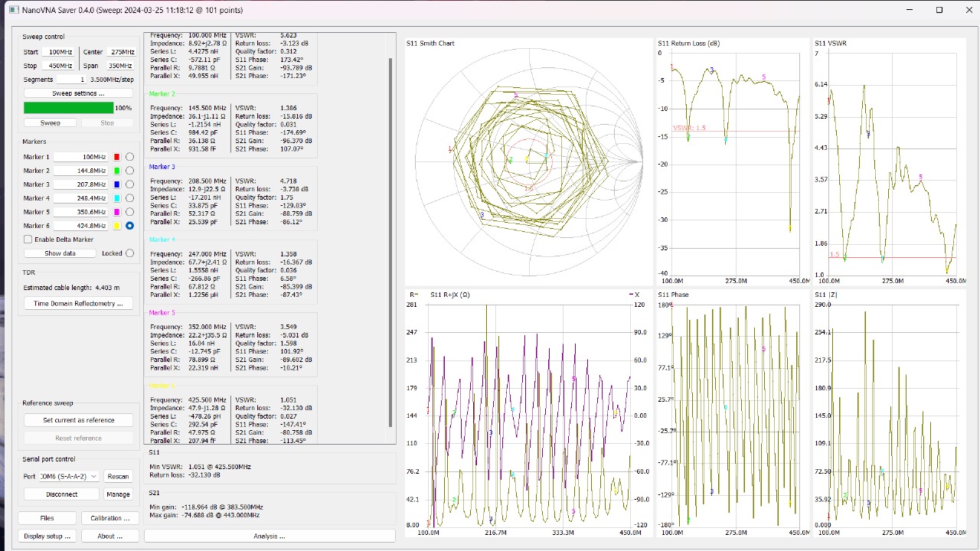Select Marker 4 radio button

130,198
